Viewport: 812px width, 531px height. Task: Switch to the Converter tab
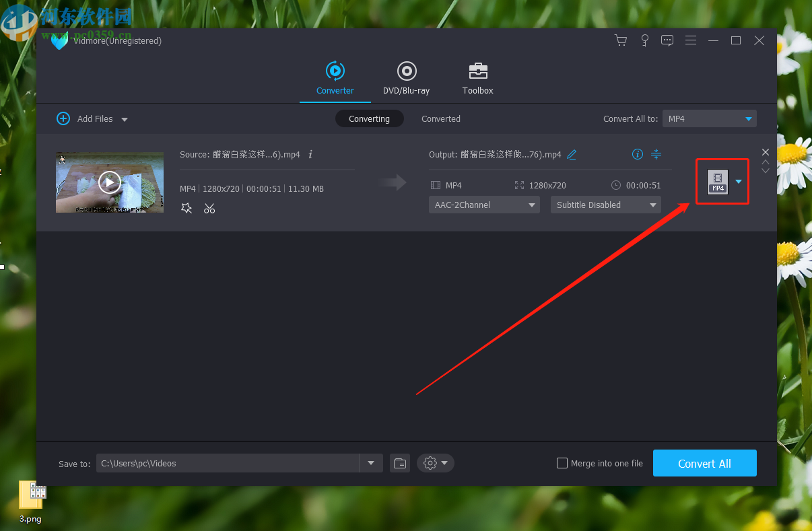click(x=335, y=78)
